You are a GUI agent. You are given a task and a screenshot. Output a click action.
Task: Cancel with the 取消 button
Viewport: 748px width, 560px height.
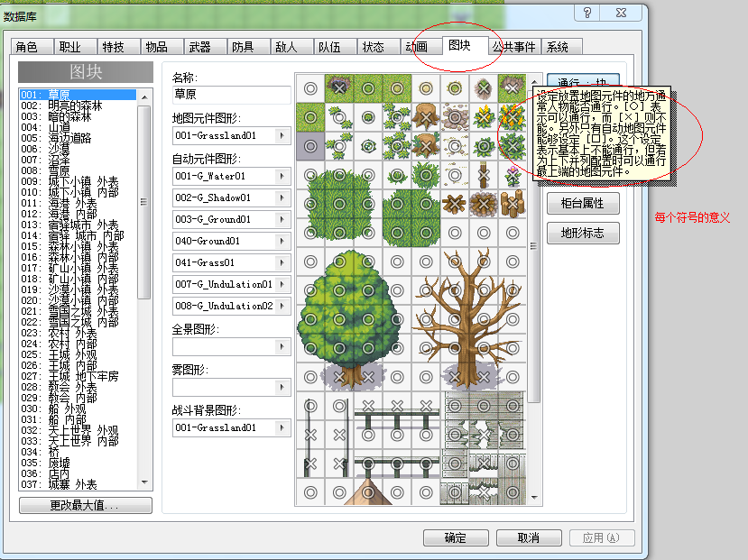529,538
